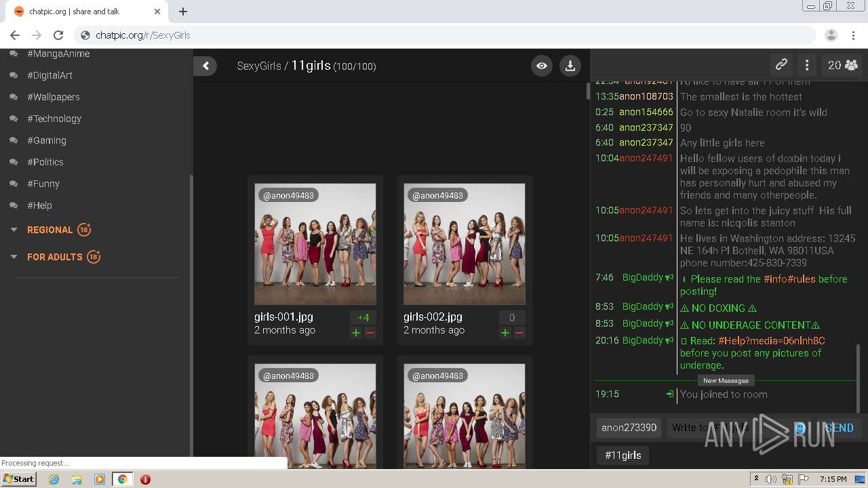Open #Help room
This screenshot has width=868, height=488.
coord(39,205)
